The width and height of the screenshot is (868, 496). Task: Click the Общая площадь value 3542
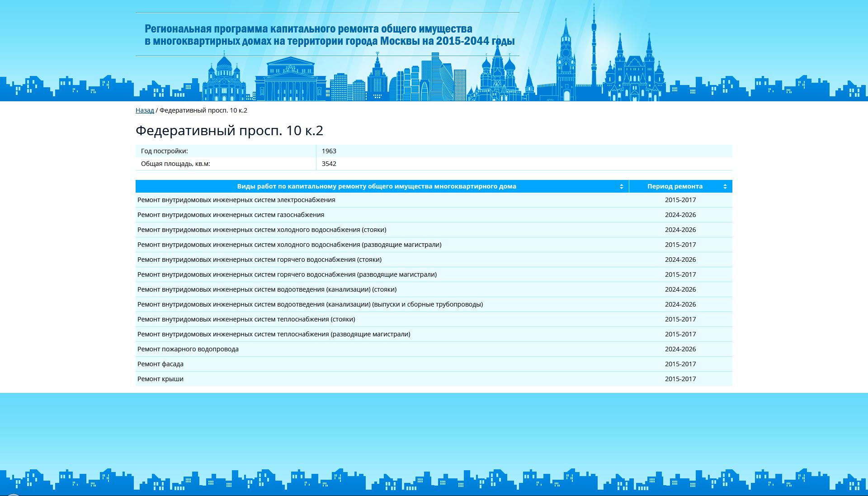[329, 164]
